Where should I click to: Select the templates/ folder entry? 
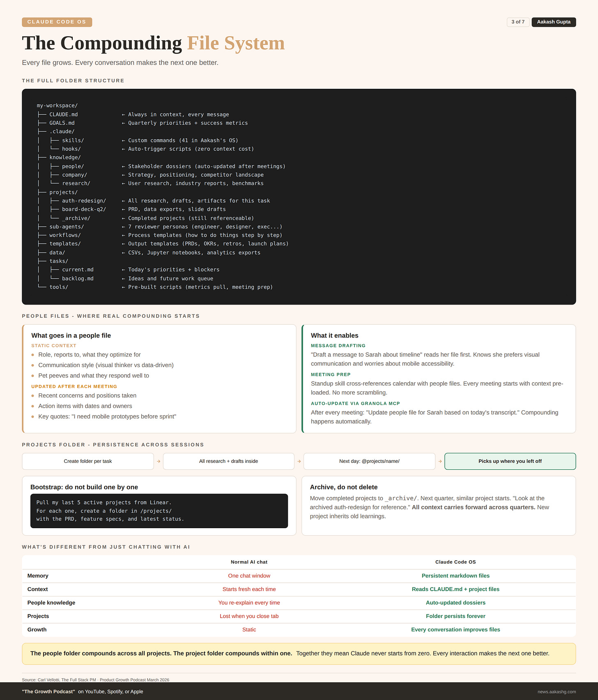point(65,244)
